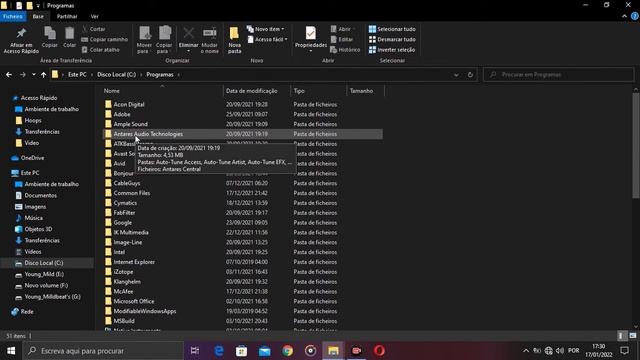Select Música in the navigation pane
Image resolution: width=640 pixels, height=360 pixels.
click(x=33, y=218)
